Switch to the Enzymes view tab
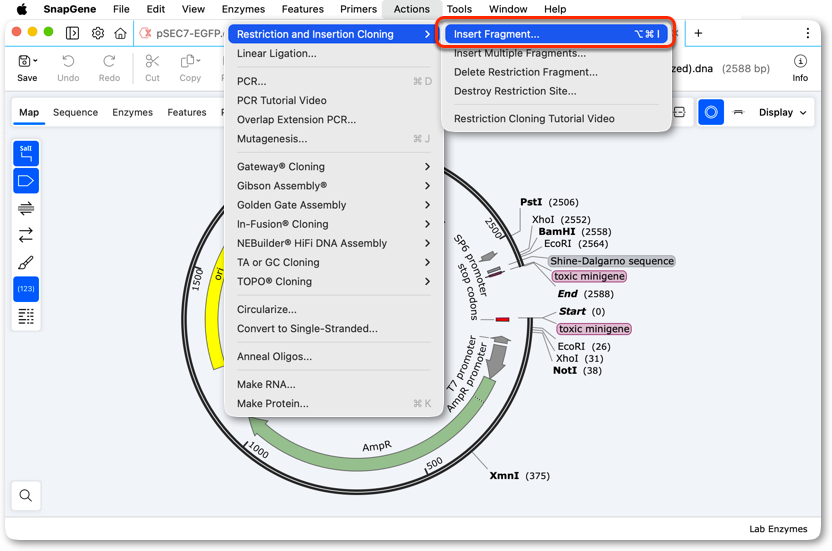Screen dimensions: 832x551 [x=132, y=112]
